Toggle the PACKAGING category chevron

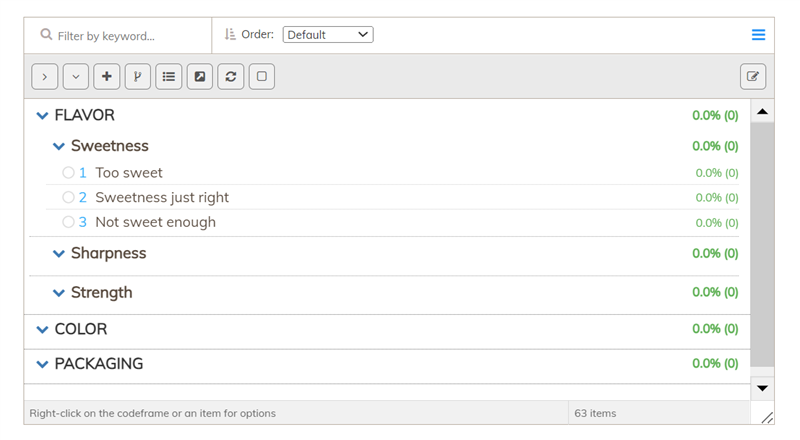pyautogui.click(x=42, y=364)
